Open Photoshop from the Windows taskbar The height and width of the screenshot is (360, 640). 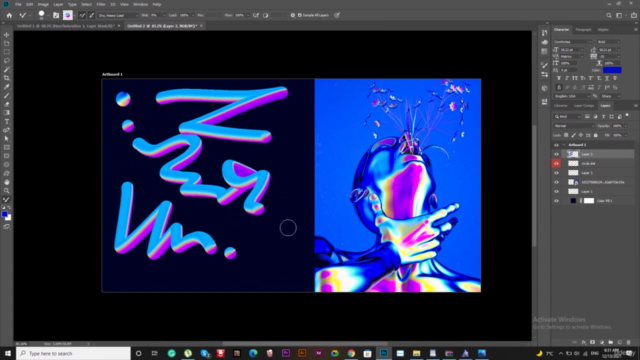(x=384, y=353)
